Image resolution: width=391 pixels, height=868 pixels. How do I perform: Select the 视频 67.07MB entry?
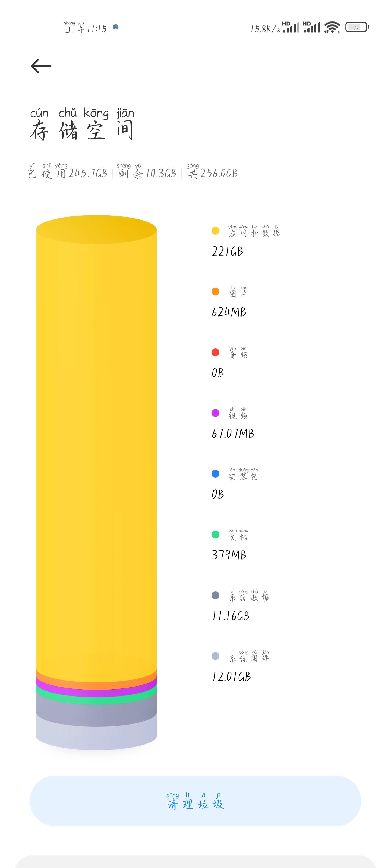click(x=233, y=423)
